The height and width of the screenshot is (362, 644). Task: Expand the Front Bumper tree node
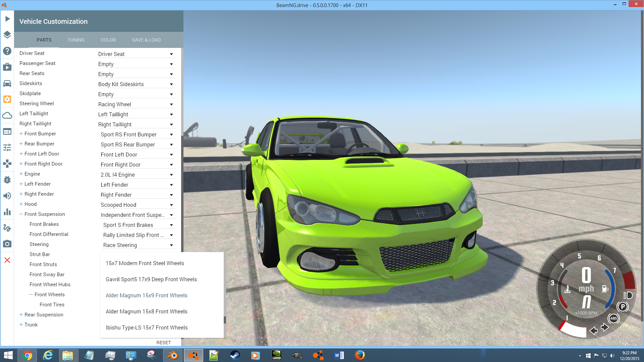tap(21, 134)
